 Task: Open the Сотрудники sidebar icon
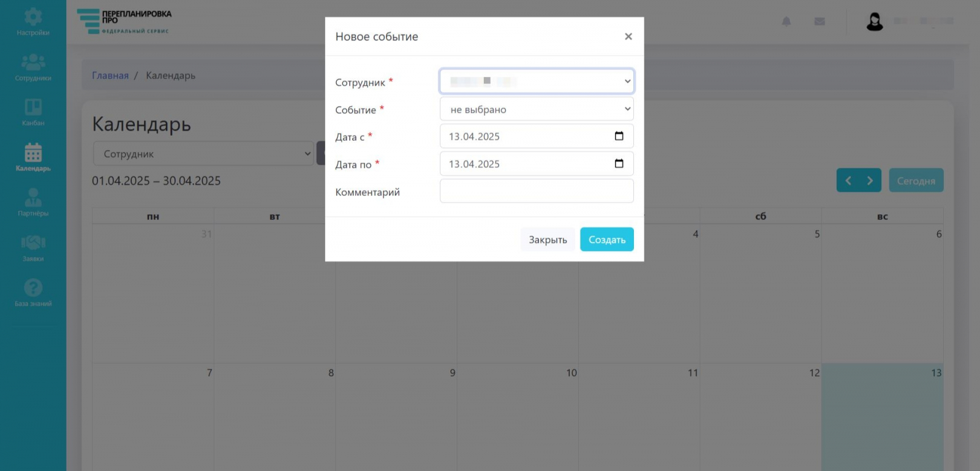tap(33, 62)
